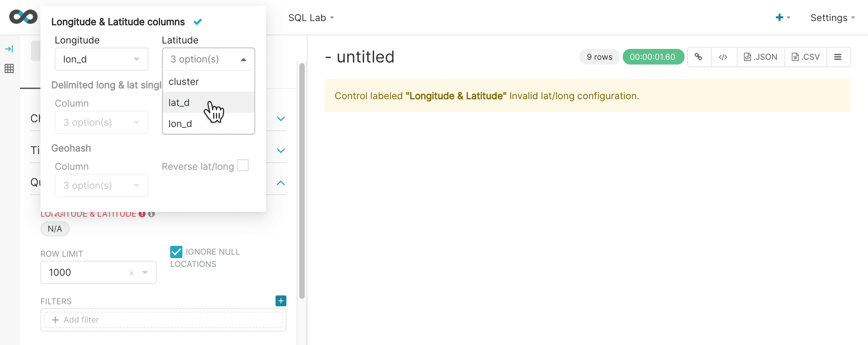Click the 9 rows badge
Viewport: 868px width, 345px height.
coord(600,57)
